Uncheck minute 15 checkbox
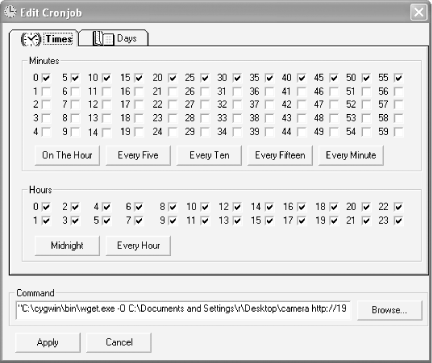432x363 pixels. coord(139,78)
